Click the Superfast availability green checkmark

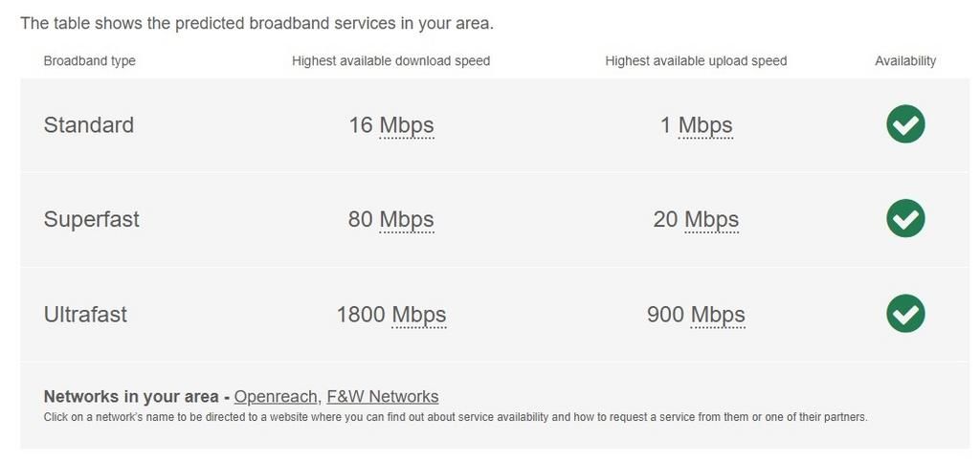(904, 219)
